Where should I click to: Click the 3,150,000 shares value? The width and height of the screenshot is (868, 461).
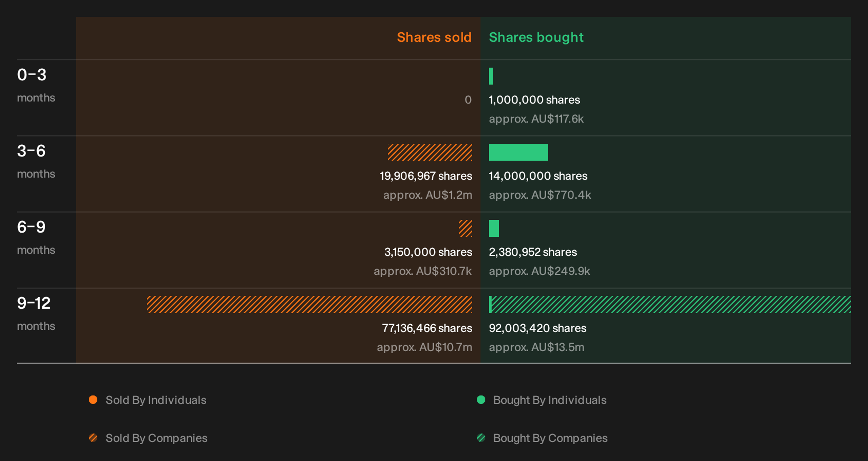tap(428, 252)
